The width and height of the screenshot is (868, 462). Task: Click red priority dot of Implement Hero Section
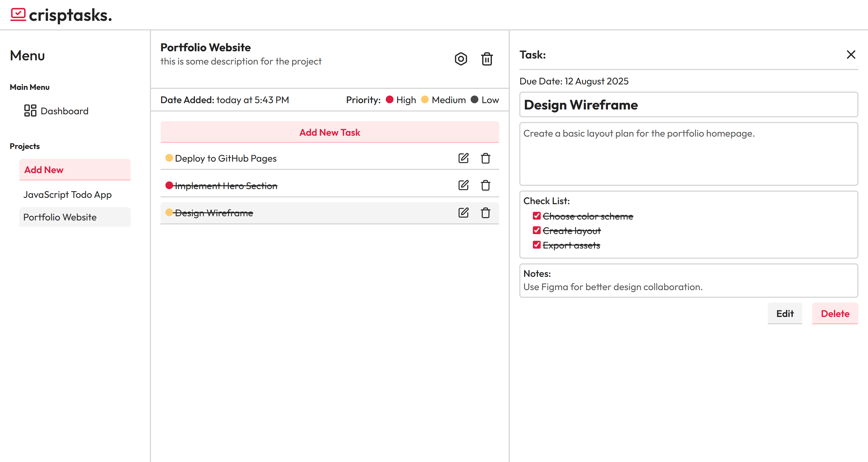(x=169, y=185)
